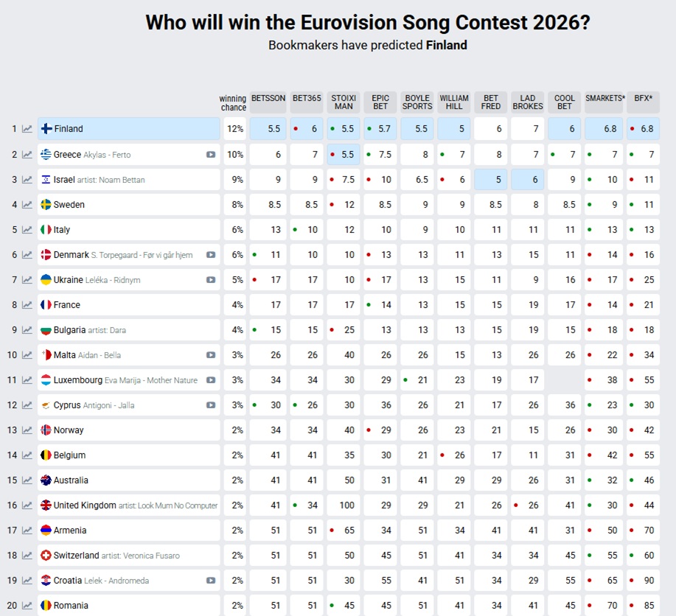Viewport: 676px width, 616px height.
Task: Click Denmark's video play icon
Action: pos(211,255)
